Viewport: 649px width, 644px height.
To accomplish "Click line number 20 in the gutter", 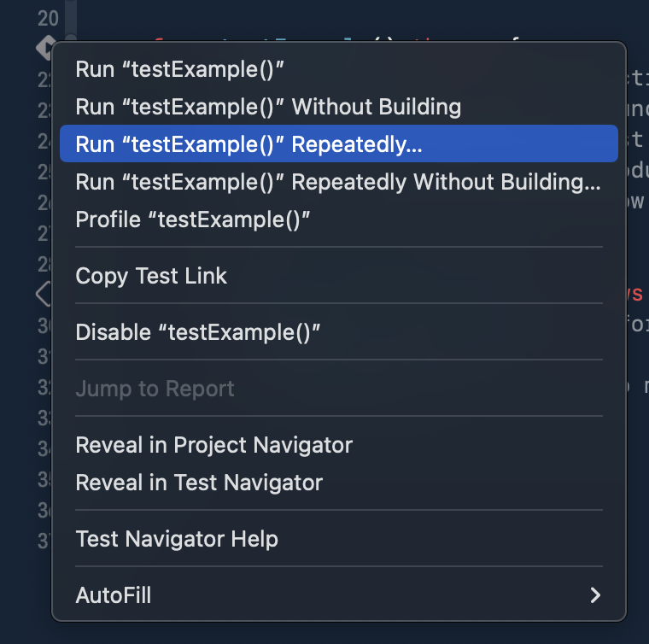I will 48,18.
